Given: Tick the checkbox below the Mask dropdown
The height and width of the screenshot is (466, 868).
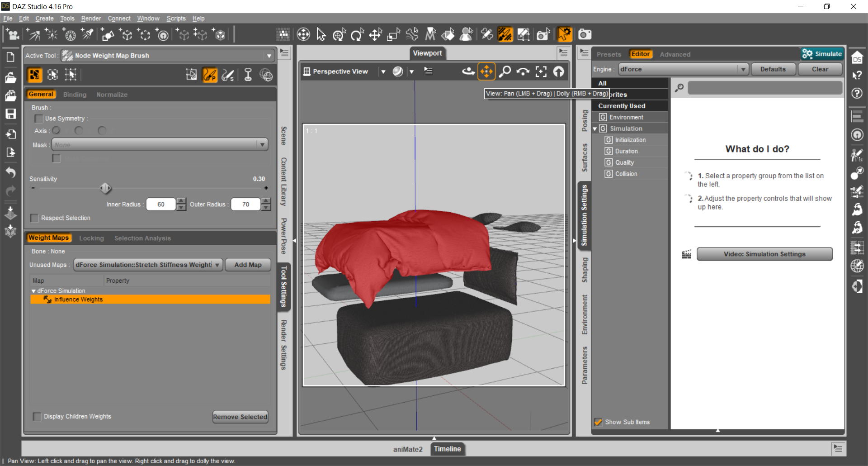Looking at the screenshot, I should click(x=57, y=158).
